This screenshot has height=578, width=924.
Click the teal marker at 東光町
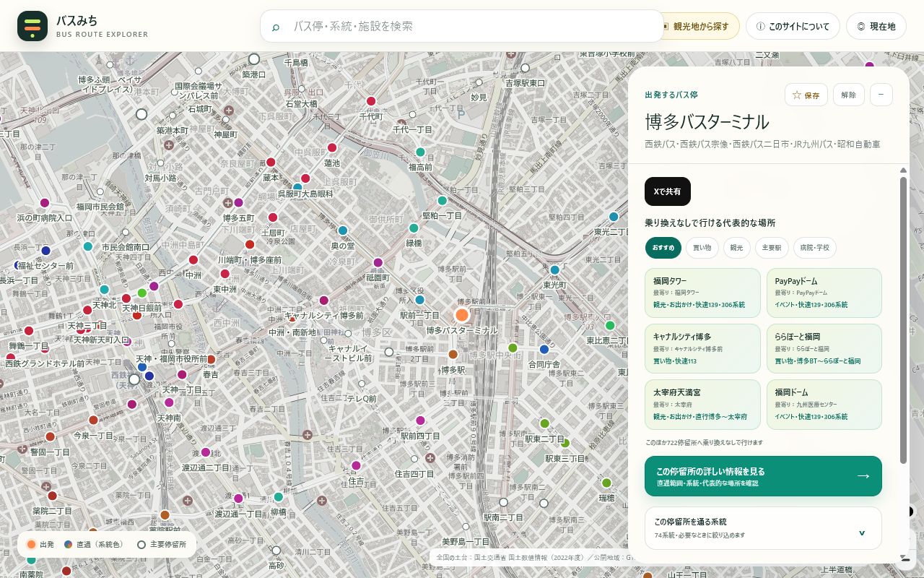pos(555,269)
